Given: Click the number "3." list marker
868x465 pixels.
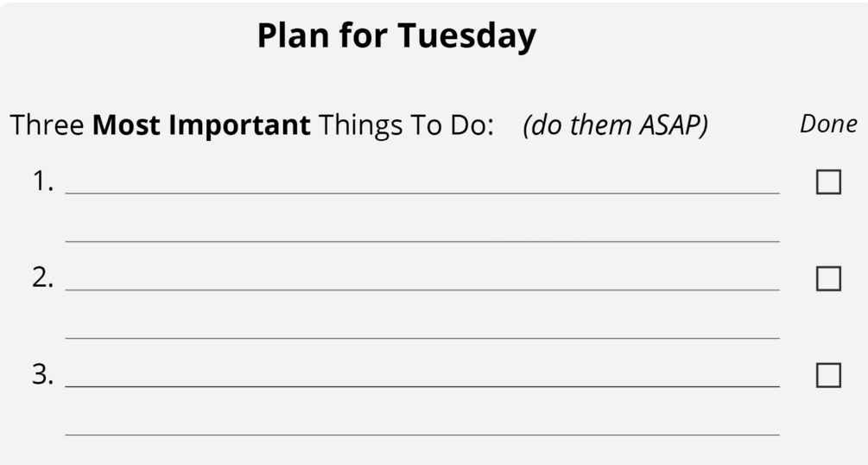Looking at the screenshot, I should 43,375.
